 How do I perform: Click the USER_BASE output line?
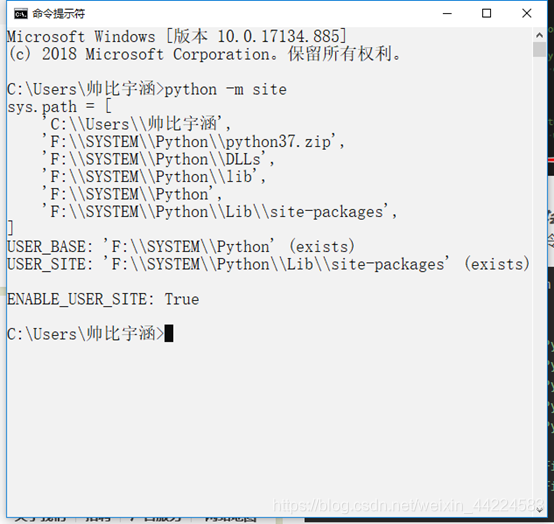[x=181, y=246]
